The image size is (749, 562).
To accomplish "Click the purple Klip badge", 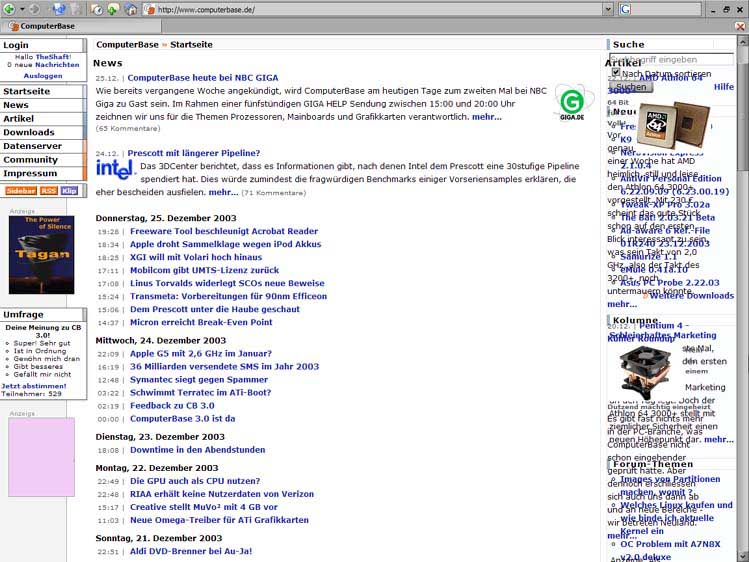I will point(69,191).
